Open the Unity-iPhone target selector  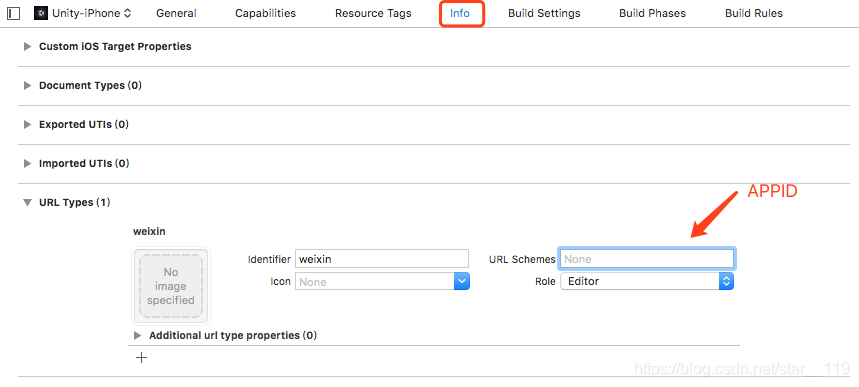(83, 13)
